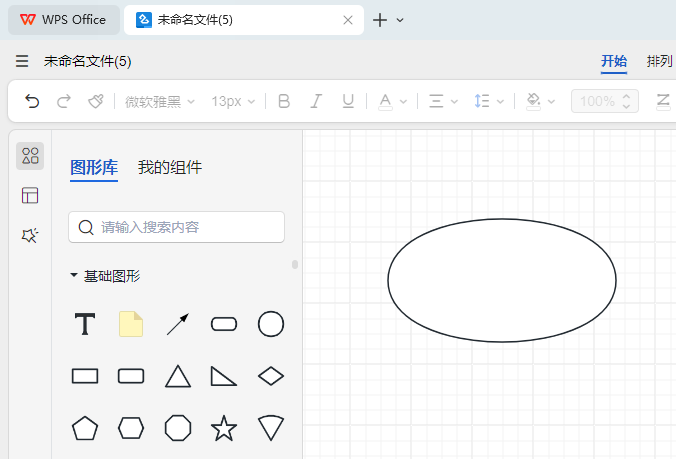Click the 100% opacity stepper field
This screenshot has height=459, width=676.
click(x=605, y=101)
